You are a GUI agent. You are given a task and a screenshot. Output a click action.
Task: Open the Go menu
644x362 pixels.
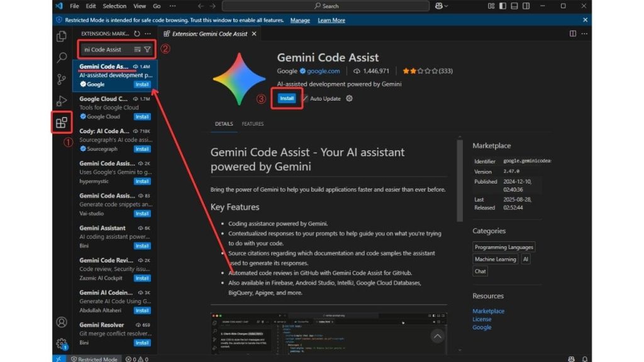[157, 6]
